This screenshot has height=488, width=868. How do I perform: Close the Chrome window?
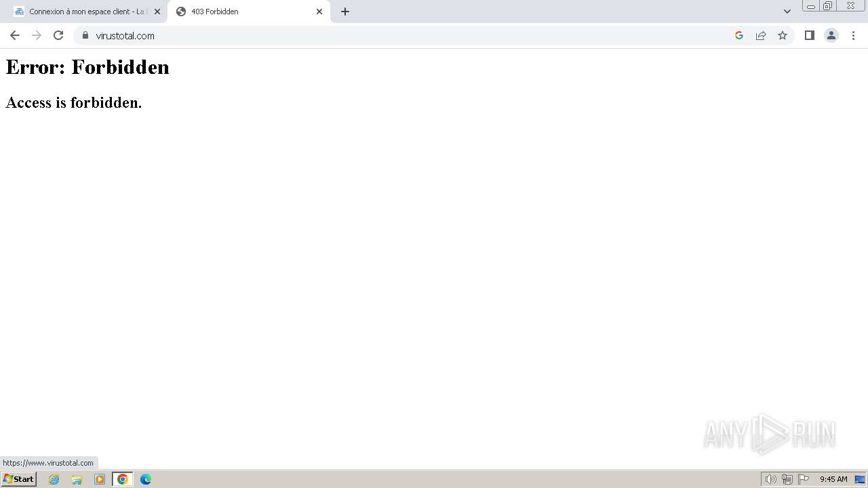click(x=850, y=6)
